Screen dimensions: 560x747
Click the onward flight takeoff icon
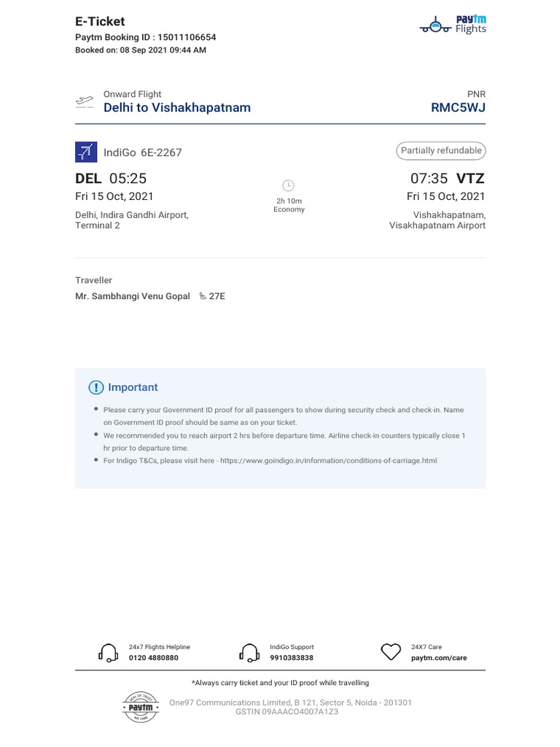point(85,101)
